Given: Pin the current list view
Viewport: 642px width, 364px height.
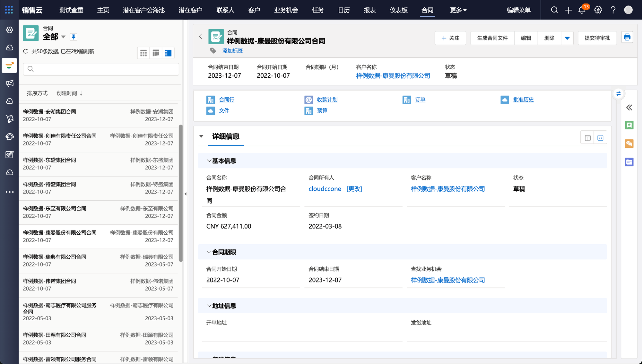Looking at the screenshot, I should pos(74,37).
